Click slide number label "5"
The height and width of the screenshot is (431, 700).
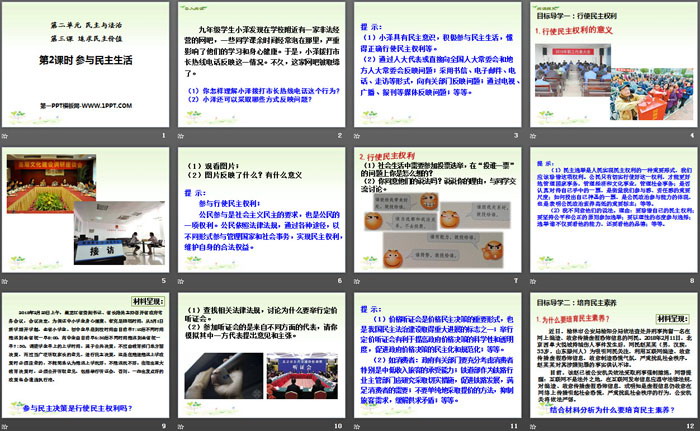[x=164, y=280]
